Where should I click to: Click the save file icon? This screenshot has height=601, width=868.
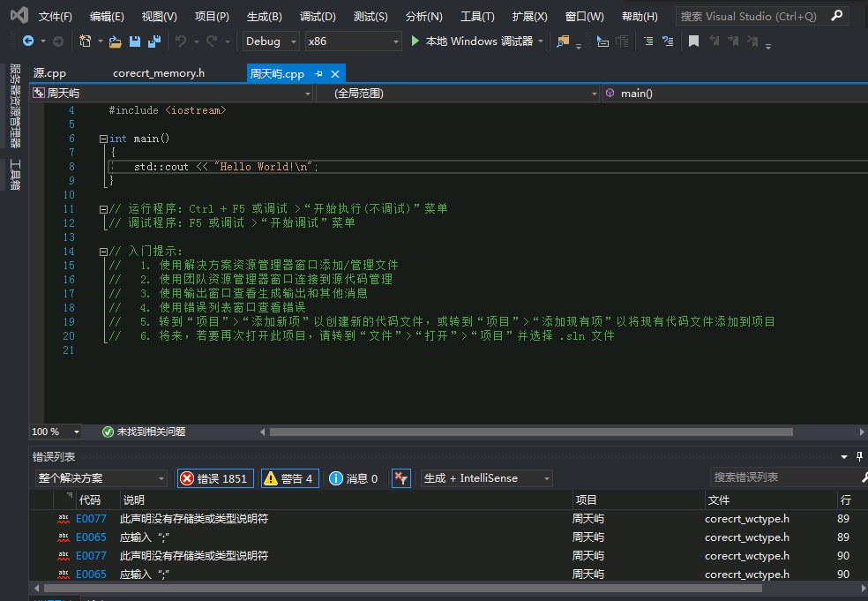pyautogui.click(x=134, y=41)
